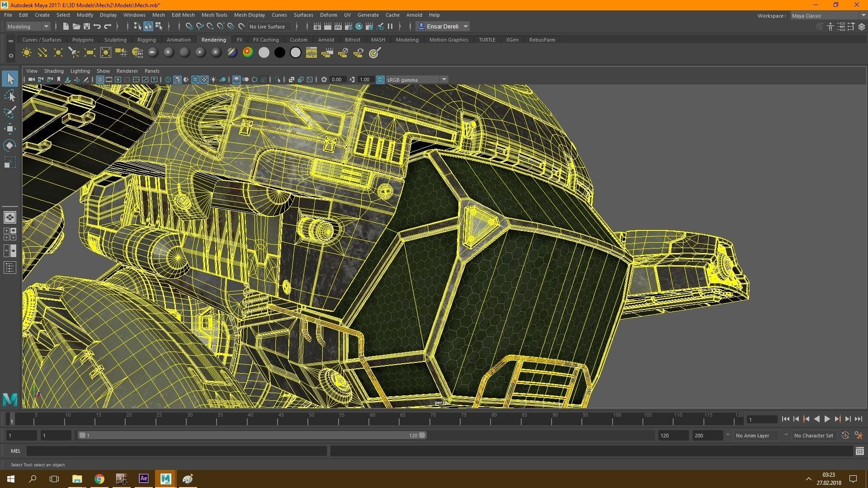Click the MEL command language label

coord(15,451)
